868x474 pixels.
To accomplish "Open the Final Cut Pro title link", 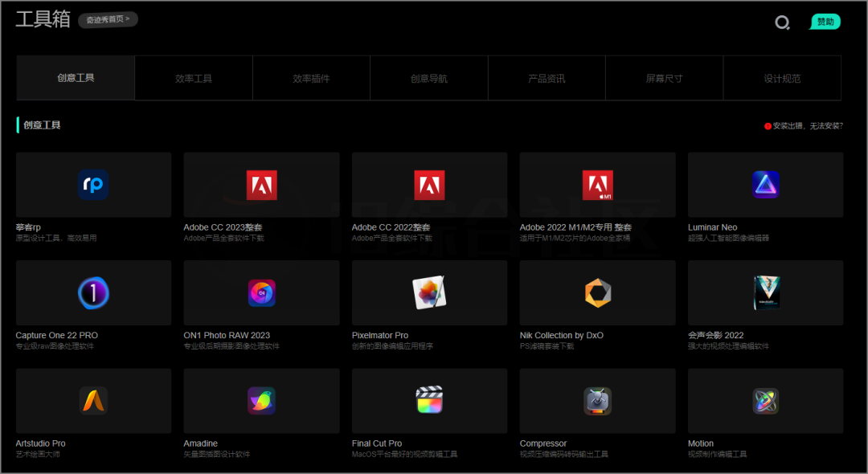I will coord(377,443).
